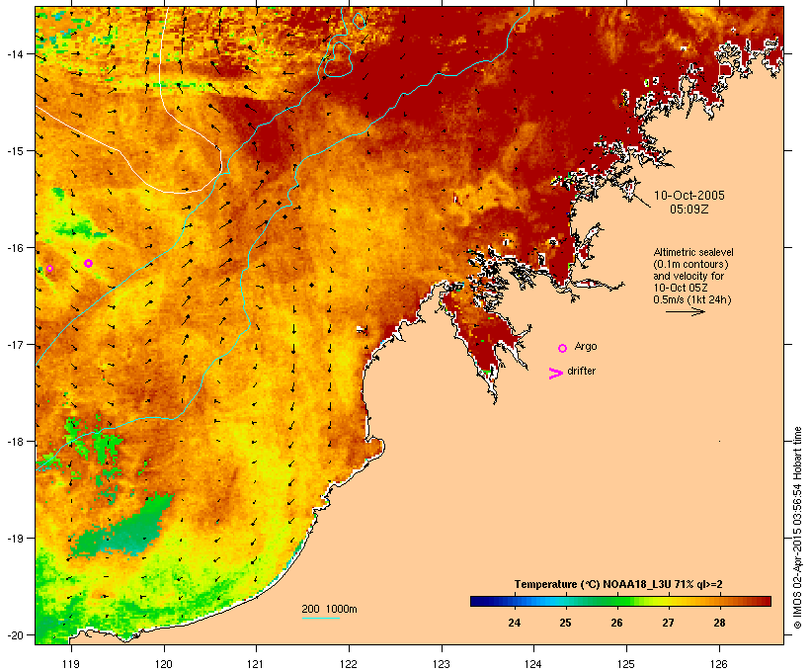Click the color bar value 27
Image resolution: width=810 pixels, height=672 pixels.
point(668,623)
